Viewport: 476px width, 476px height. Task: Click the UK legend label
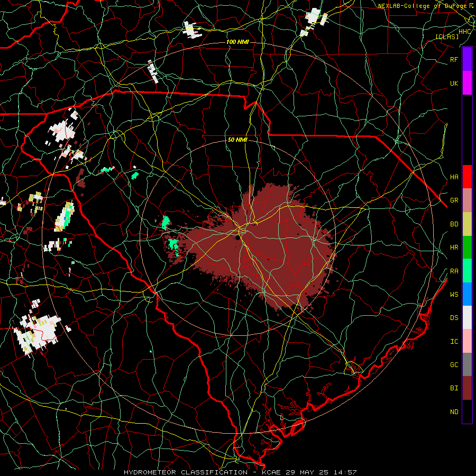(x=454, y=83)
